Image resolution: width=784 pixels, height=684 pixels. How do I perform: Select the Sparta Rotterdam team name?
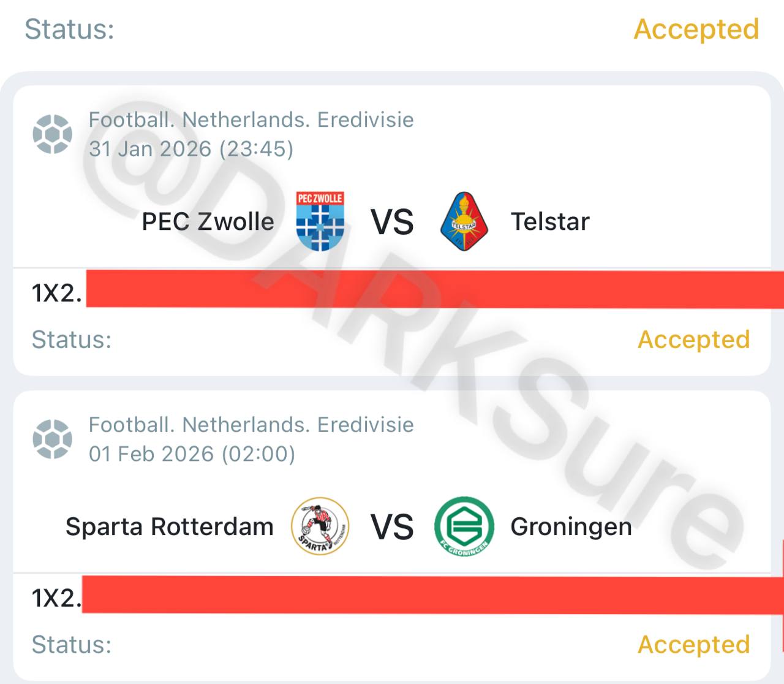tap(169, 526)
